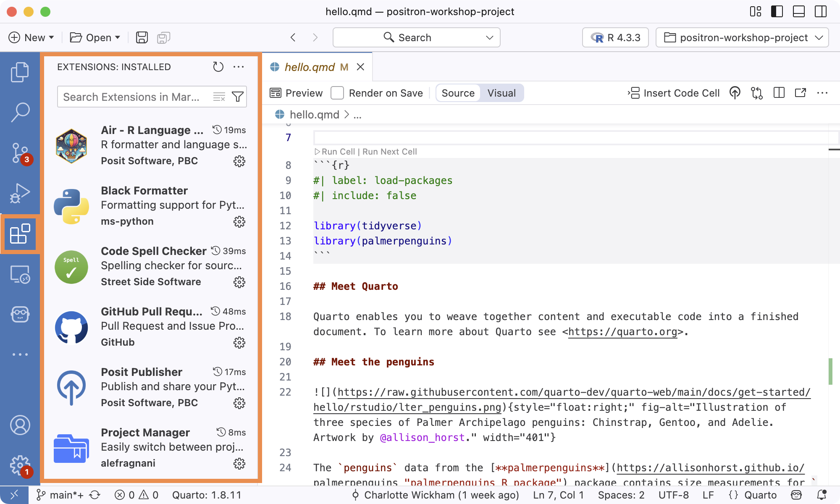840x504 pixels.
Task: Open the customize layout control
Action: point(755,11)
